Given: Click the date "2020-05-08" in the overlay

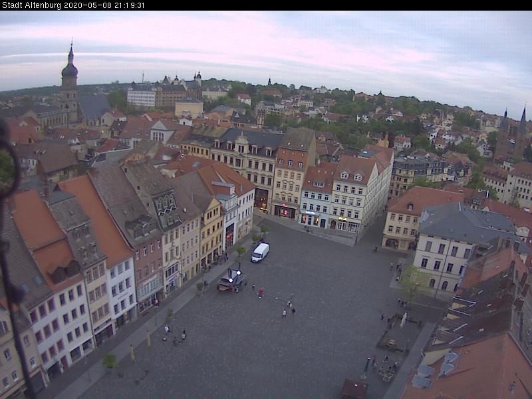Looking at the screenshot, I should click(x=88, y=5).
